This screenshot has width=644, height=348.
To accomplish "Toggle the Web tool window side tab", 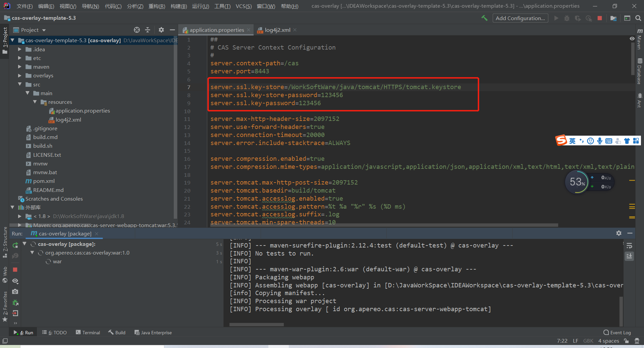I will pyautogui.click(x=5, y=275).
